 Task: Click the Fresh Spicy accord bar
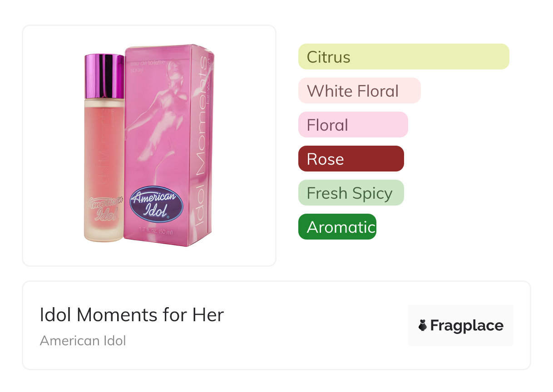pyautogui.click(x=351, y=193)
